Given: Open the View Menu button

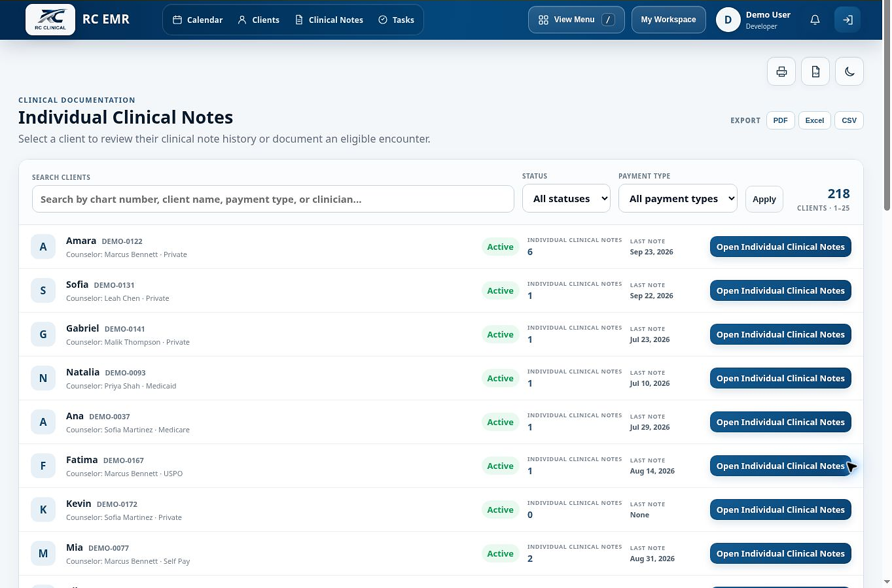Looking at the screenshot, I should click(577, 20).
